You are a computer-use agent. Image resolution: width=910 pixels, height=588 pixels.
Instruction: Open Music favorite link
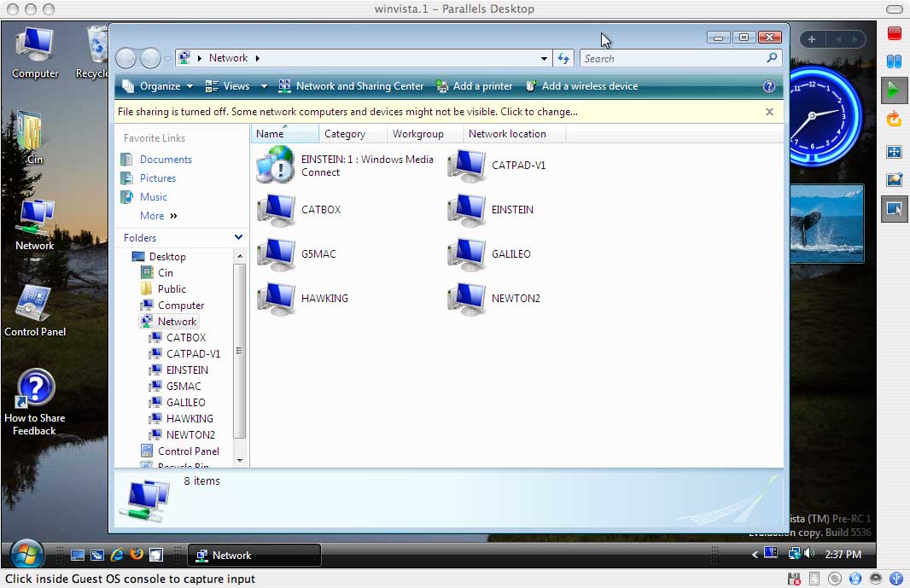click(143, 197)
